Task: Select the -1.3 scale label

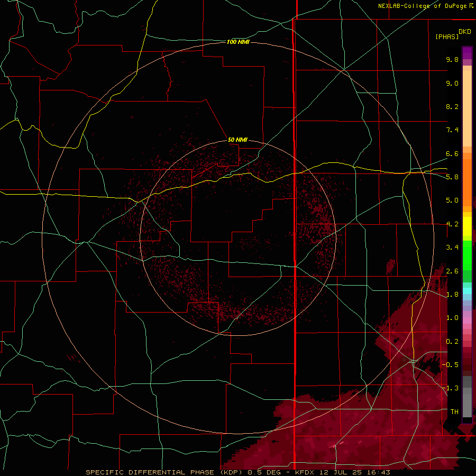Action: click(451, 388)
